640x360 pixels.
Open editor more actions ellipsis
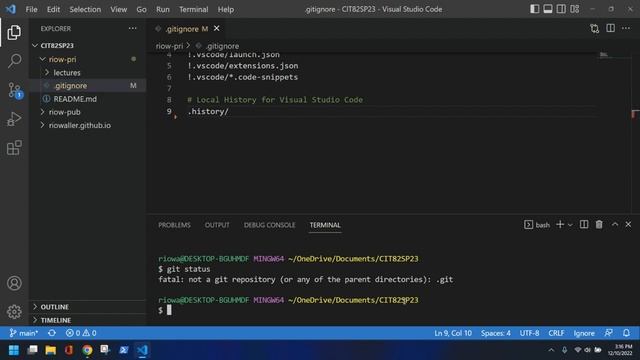[626, 28]
